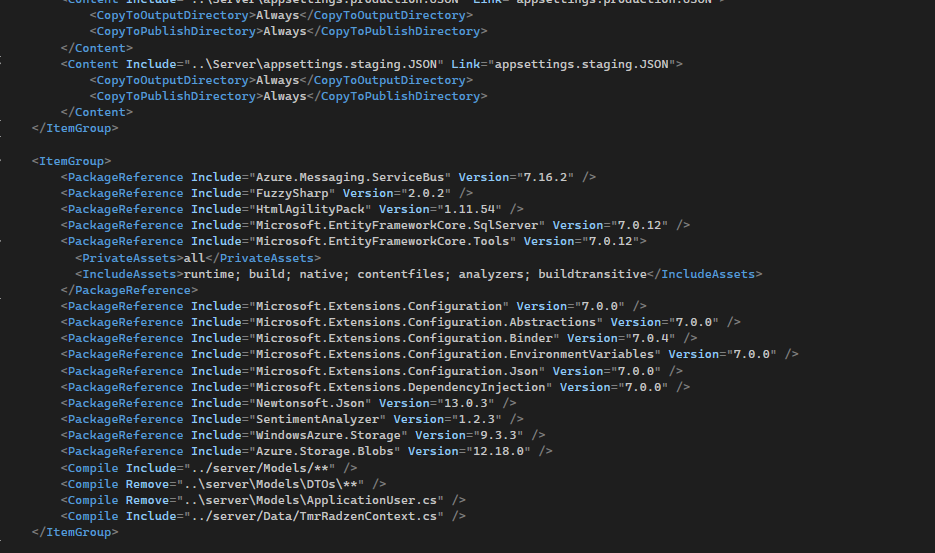Click version "7.0.0" on the Configuration.Abstractions line
935x553 pixels.
(693, 322)
